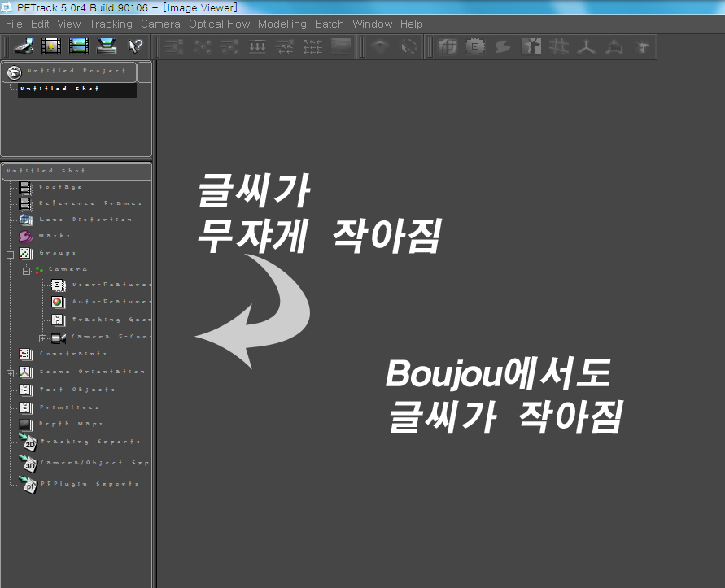The image size is (725, 588).
Task: Open the Window menu
Action: [372, 24]
